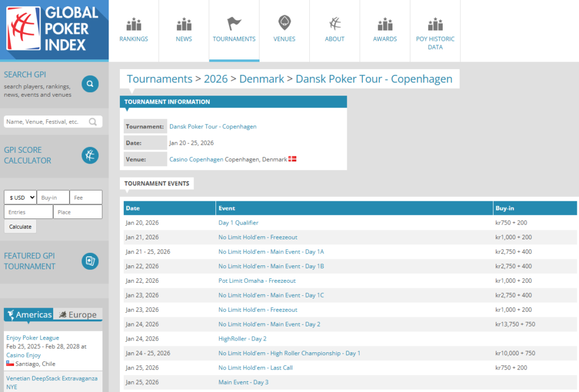This screenshot has width=579, height=392.
Task: Click the Venues spade pin icon
Action: 284,23
